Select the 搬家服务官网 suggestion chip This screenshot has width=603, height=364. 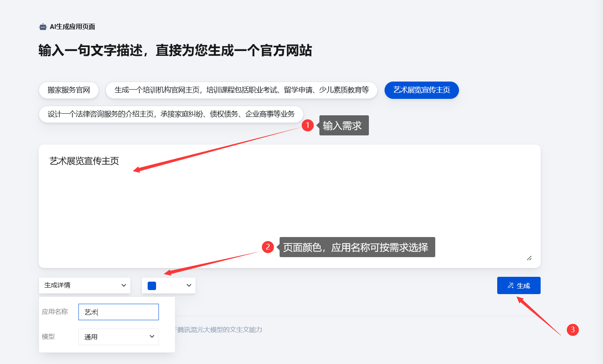point(69,90)
